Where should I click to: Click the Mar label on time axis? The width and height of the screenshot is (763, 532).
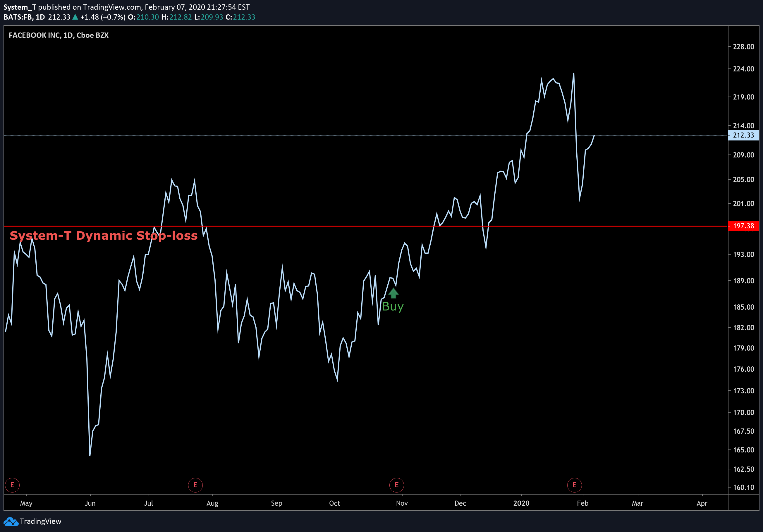pos(637,503)
